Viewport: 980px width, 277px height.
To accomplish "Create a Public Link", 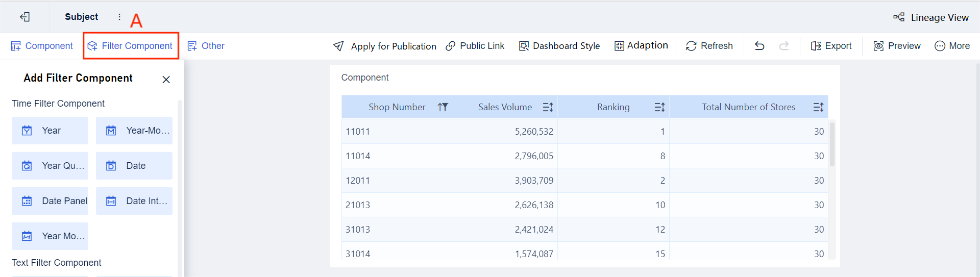I will [475, 46].
